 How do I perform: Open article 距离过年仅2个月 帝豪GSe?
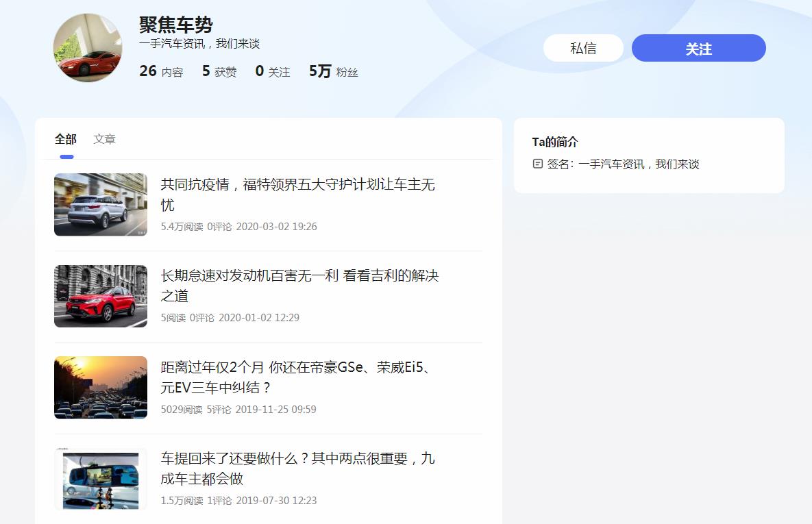point(296,377)
